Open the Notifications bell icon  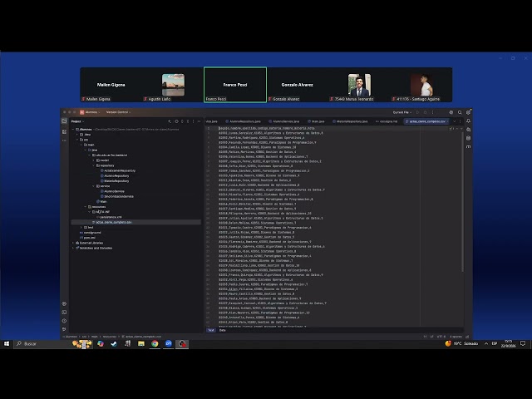coord(468,121)
